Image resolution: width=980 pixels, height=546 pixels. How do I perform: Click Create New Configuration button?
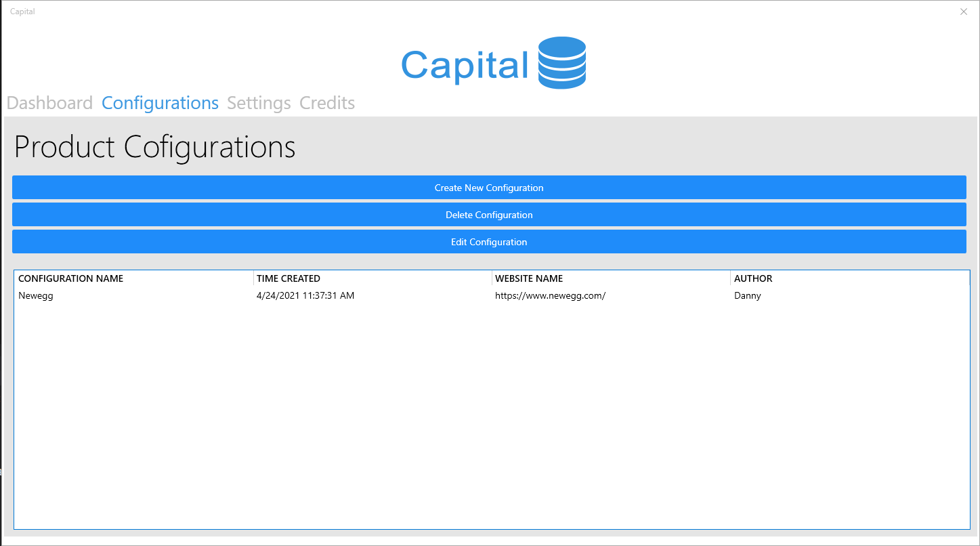(x=489, y=188)
